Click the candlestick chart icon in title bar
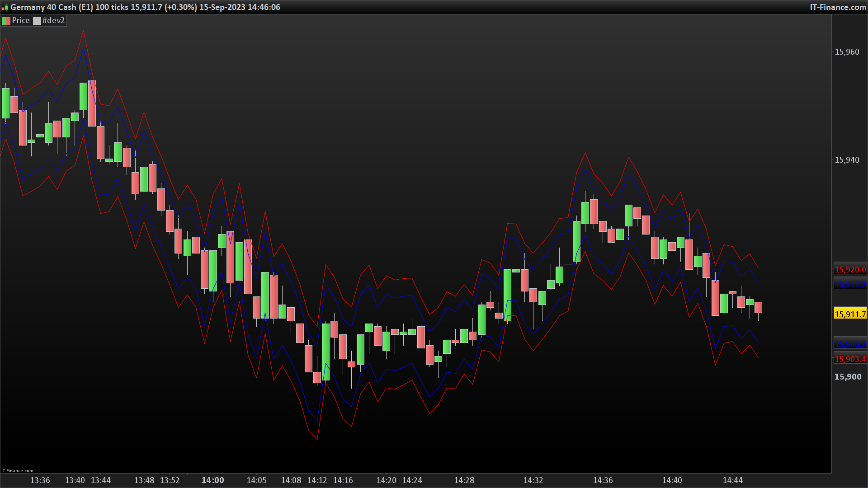This screenshot has height=488, width=868. (5, 8)
